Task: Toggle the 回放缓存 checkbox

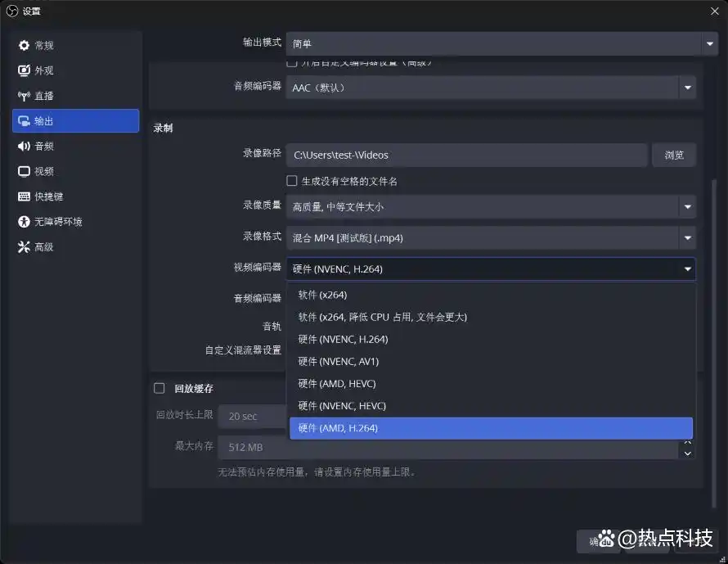Action: pos(159,388)
